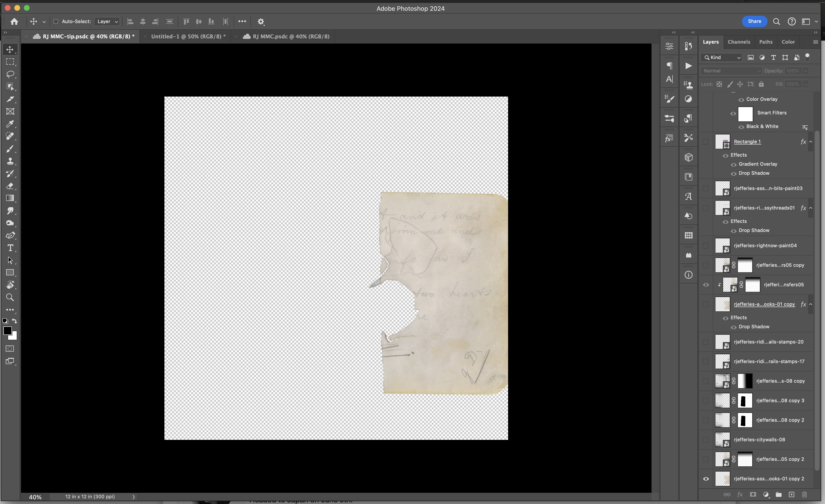Open the workspace switcher dropdown
This screenshot has height=504, width=825.
(809, 21)
